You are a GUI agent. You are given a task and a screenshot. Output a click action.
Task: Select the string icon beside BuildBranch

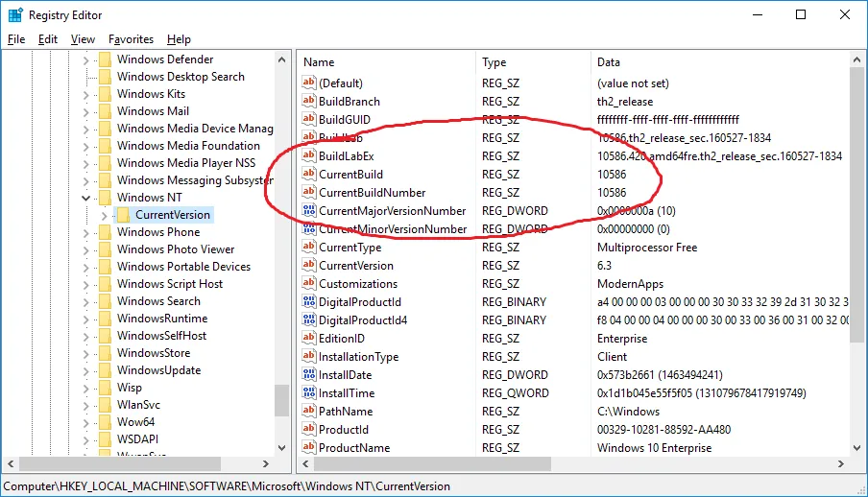309,101
